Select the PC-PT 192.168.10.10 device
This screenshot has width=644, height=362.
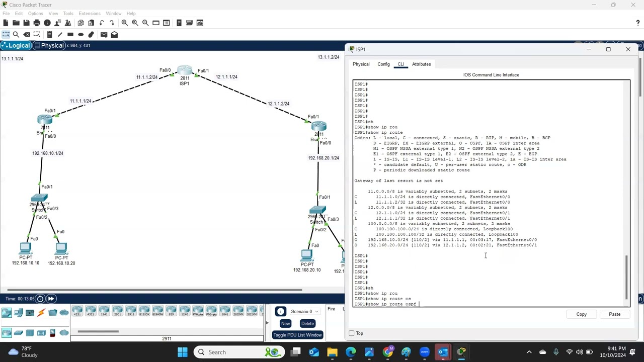(x=25, y=248)
